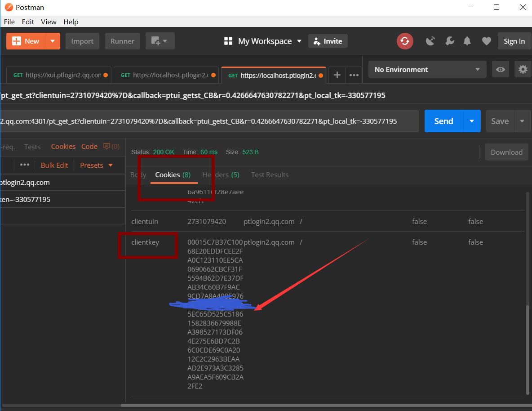Click the response status 200 OK
This screenshot has width=532, height=411.
tap(164, 152)
